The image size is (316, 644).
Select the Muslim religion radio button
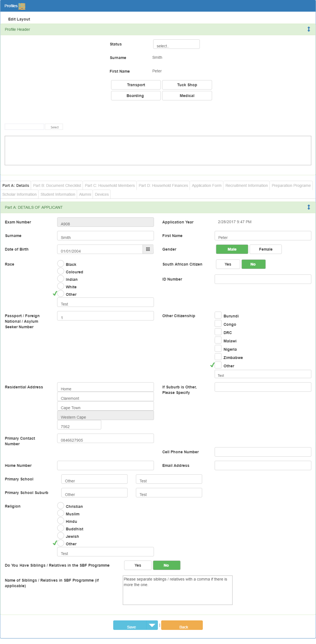click(x=61, y=513)
